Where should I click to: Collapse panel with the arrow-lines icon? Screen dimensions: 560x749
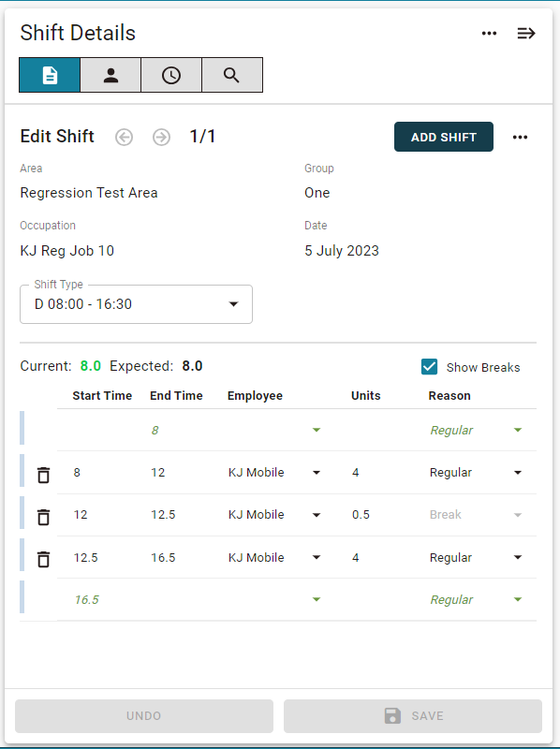pos(526,34)
